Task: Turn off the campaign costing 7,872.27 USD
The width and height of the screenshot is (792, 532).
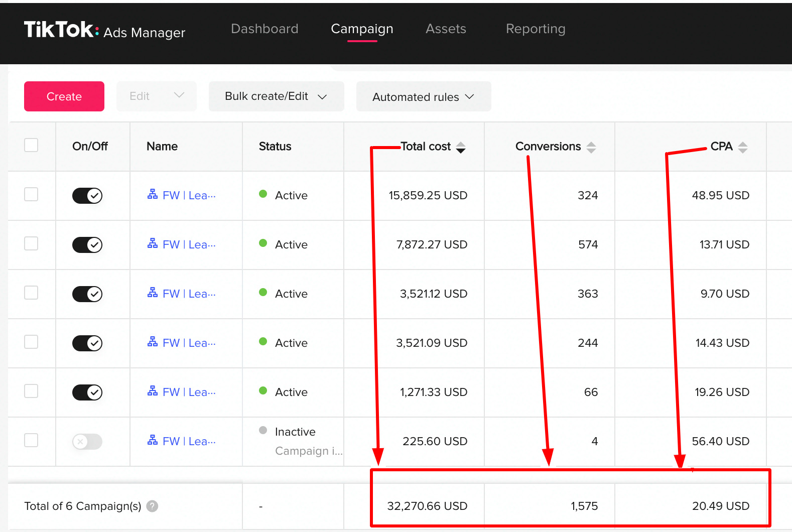Action: point(87,245)
